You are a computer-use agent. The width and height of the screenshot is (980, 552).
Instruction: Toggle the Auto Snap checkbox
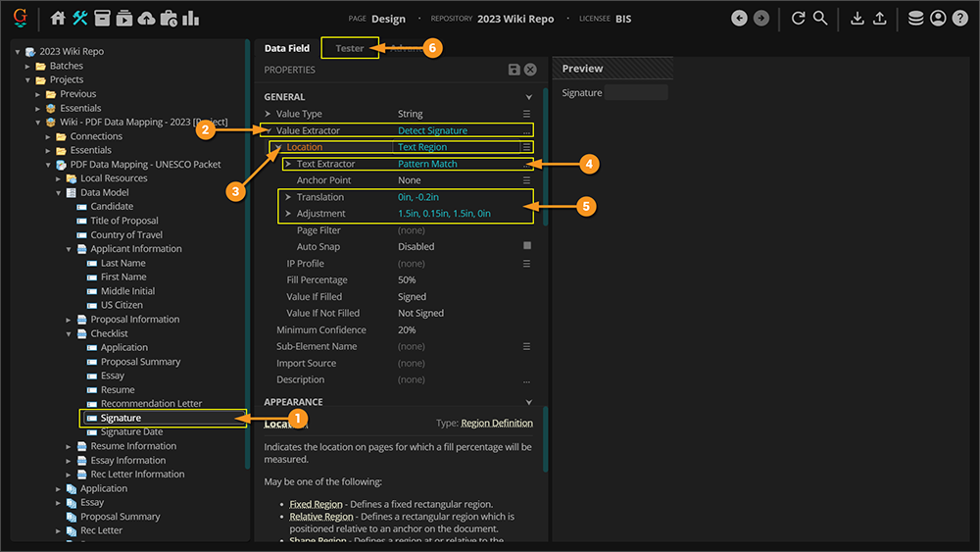pos(527,246)
